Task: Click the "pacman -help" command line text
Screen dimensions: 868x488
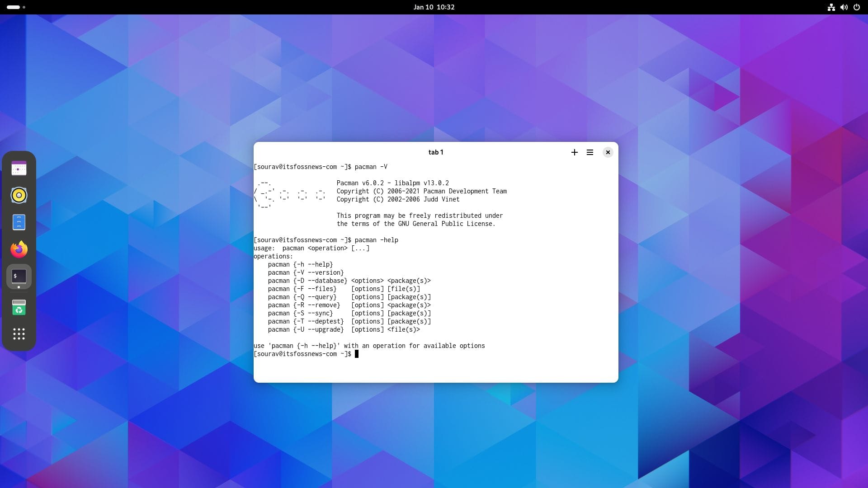Action: [377, 240]
